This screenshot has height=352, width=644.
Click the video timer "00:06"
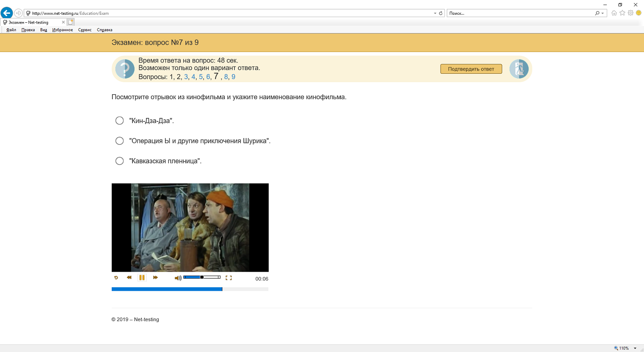pos(262,279)
